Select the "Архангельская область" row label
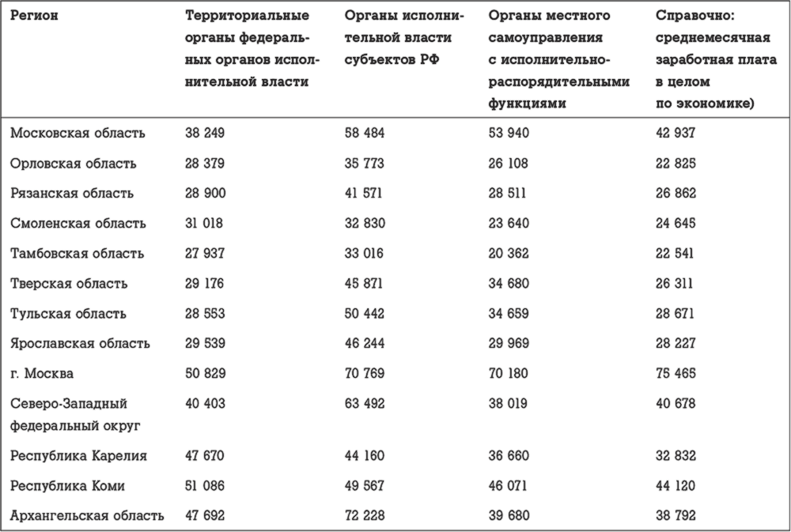This screenshot has width=791, height=532. [87, 516]
